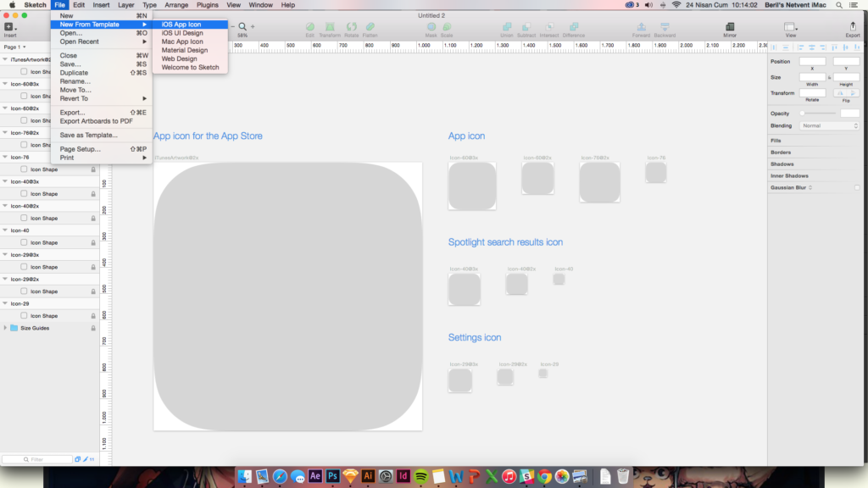Click the Intersect boolean tool
Screen dimensions: 868x488
pos(549,26)
